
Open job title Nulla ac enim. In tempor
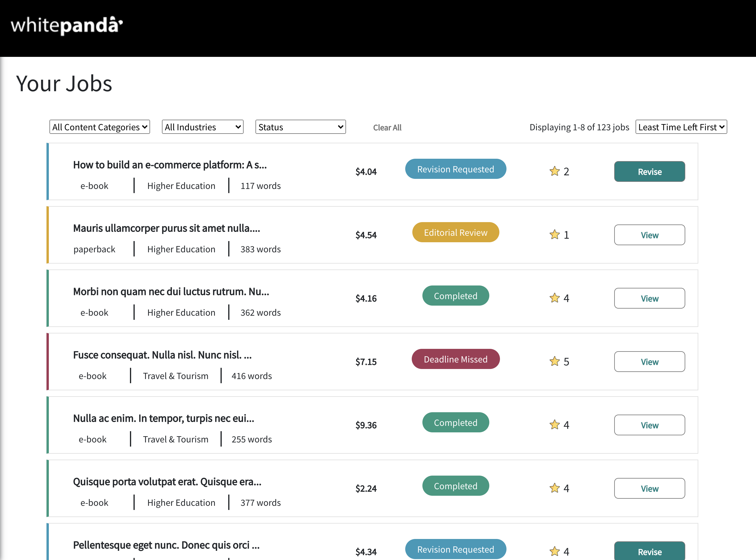point(163,418)
